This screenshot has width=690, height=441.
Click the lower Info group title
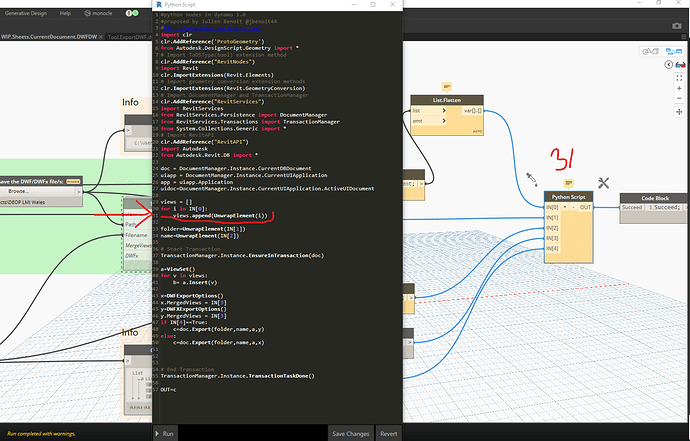130,333
